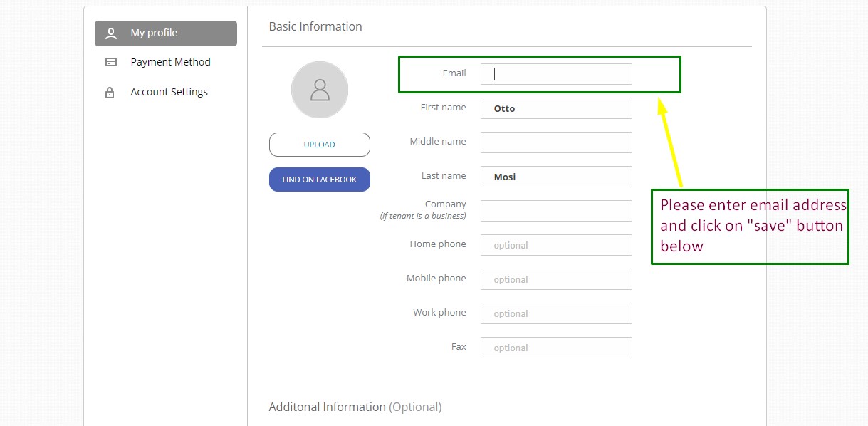
Task: Focus the Email input field
Action: coord(556,74)
